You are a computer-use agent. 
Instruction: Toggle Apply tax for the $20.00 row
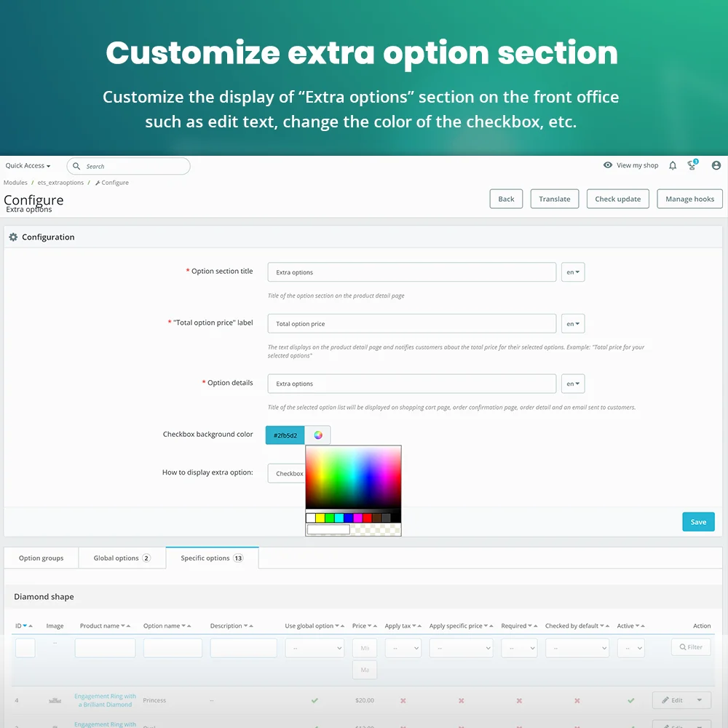coord(403,700)
